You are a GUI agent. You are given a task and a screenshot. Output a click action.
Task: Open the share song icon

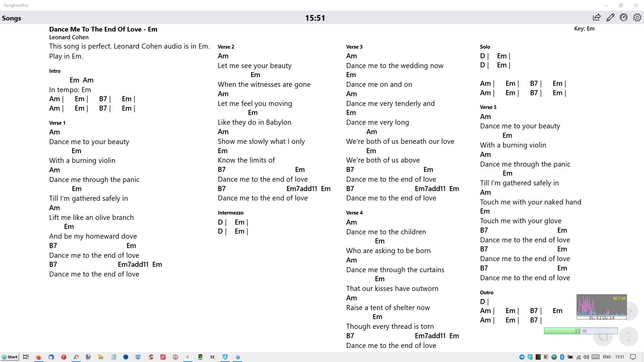tap(597, 17)
